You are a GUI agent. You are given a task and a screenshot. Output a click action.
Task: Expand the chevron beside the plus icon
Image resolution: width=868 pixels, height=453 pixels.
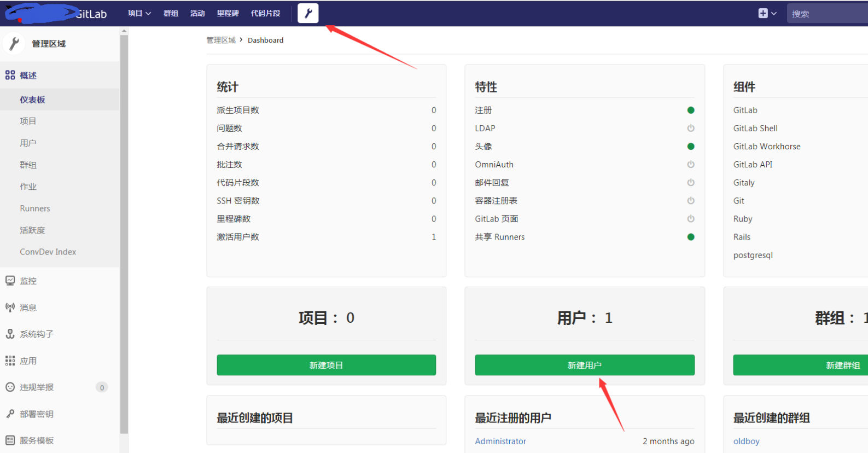[x=774, y=14]
